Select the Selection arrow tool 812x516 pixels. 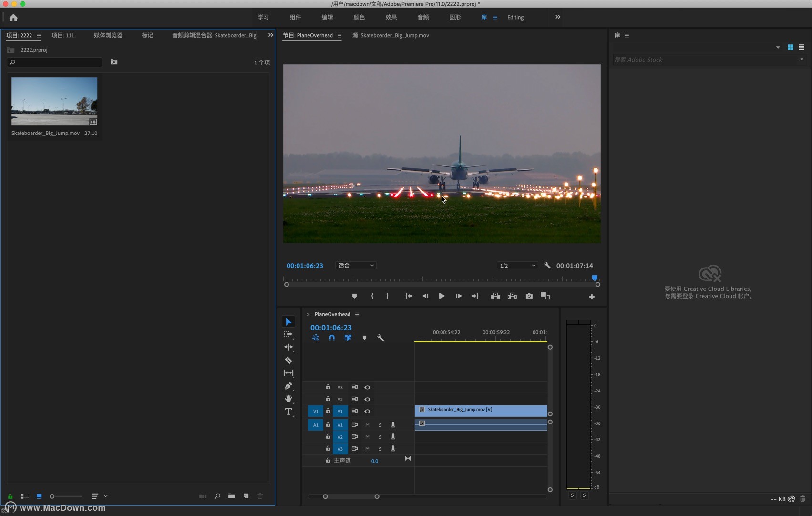[x=288, y=322]
